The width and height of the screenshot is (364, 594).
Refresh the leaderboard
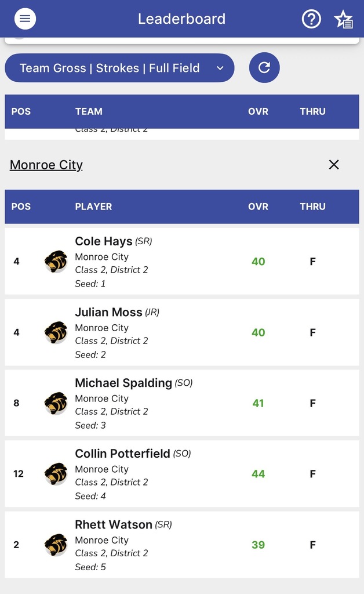coord(264,68)
